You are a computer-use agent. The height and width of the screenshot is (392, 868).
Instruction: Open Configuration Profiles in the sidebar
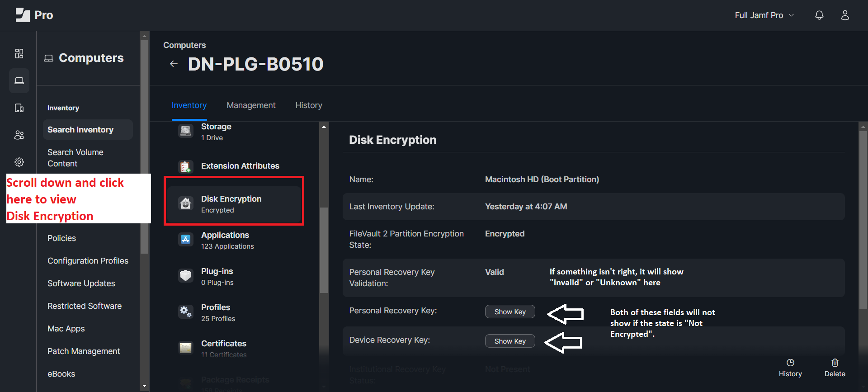(88, 261)
